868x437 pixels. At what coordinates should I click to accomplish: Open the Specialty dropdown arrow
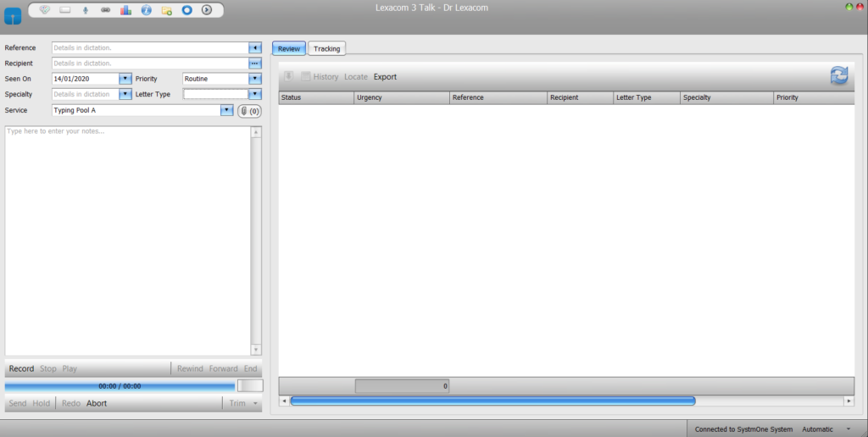(125, 94)
